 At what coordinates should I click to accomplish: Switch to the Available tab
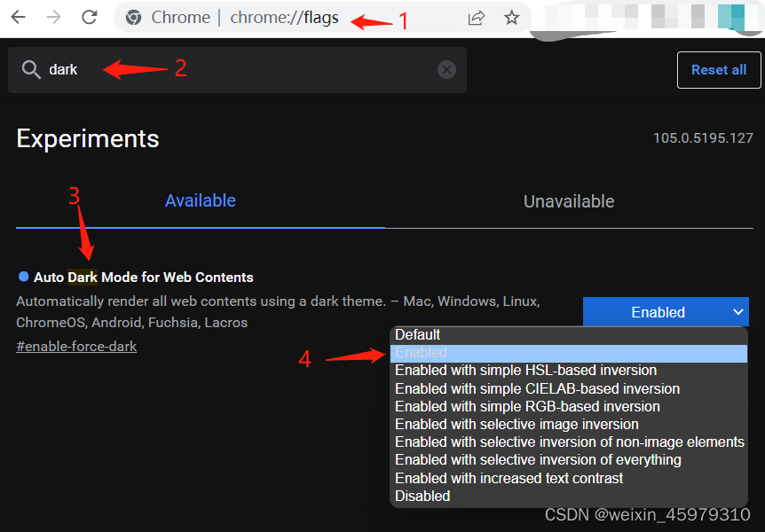[x=200, y=201]
